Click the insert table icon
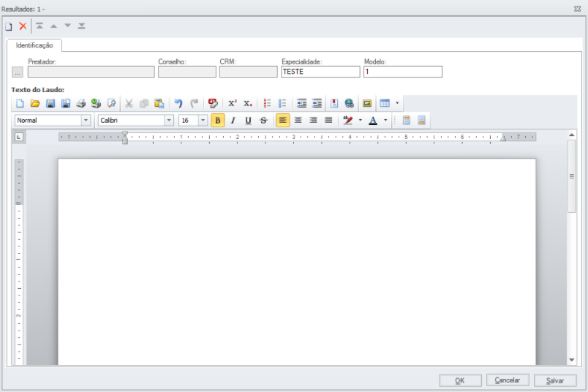This screenshot has height=392, width=588. tap(385, 103)
